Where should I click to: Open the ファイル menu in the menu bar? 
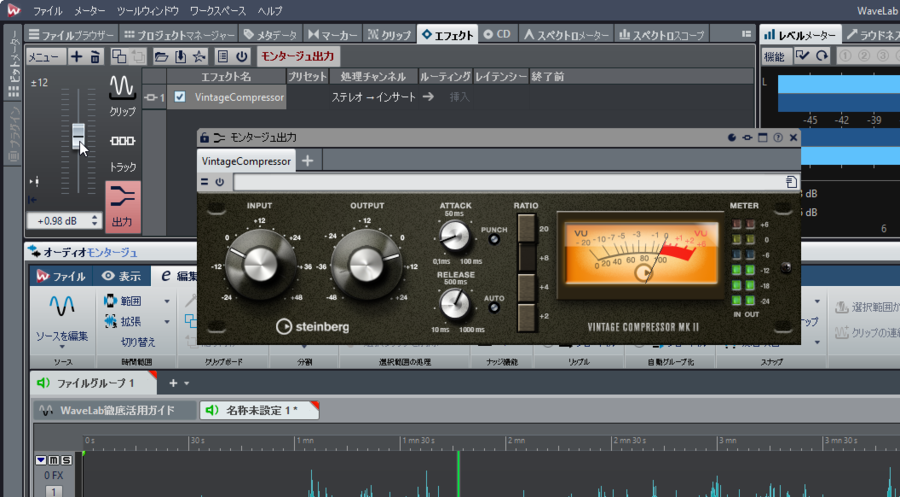(x=48, y=11)
